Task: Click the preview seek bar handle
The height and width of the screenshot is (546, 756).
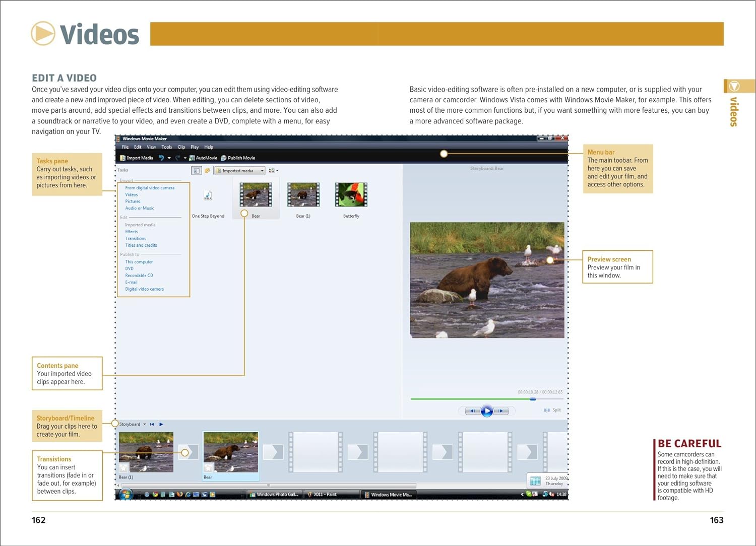Action: [533, 399]
